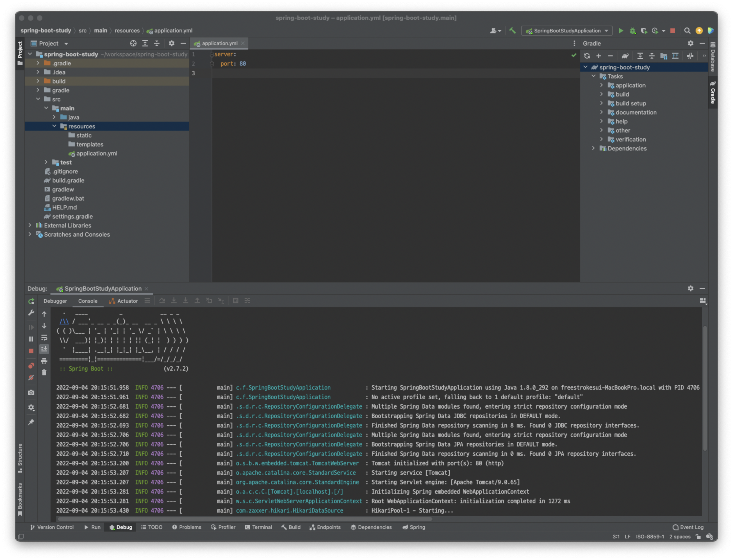Viewport: 733px width, 560px height.
Task: Click the Search Everywhere magnifier icon
Action: coord(687,31)
